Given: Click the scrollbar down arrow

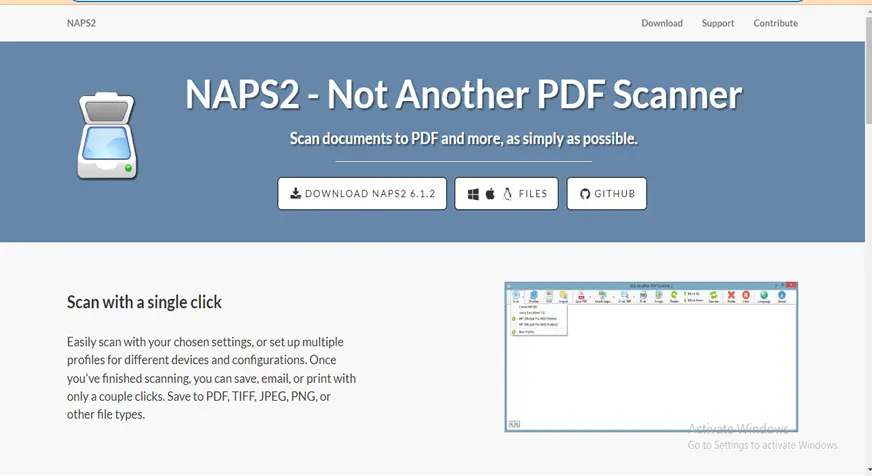Looking at the screenshot, I should [x=869, y=471].
